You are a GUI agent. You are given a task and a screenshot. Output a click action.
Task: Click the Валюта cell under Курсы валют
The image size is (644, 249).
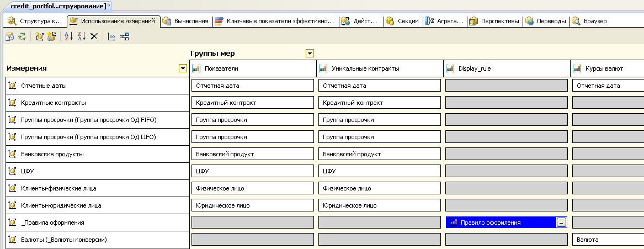(608, 240)
